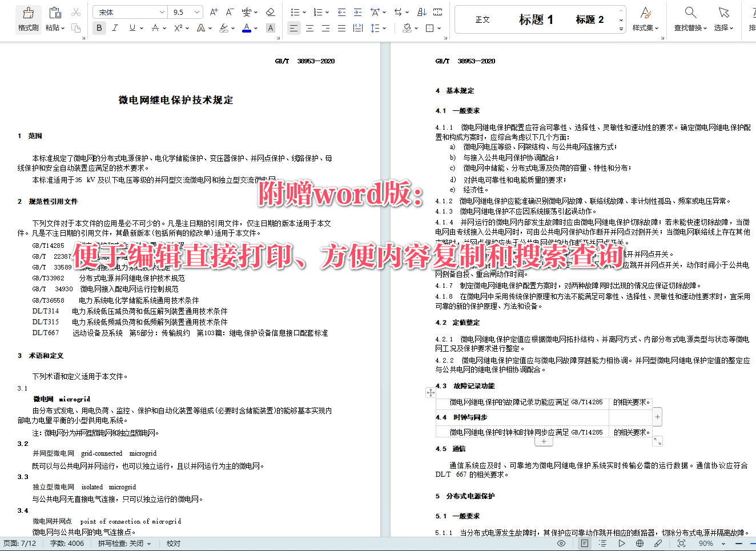Open 查找替换 find and replace
The width and height of the screenshot is (756, 551).
point(690,19)
